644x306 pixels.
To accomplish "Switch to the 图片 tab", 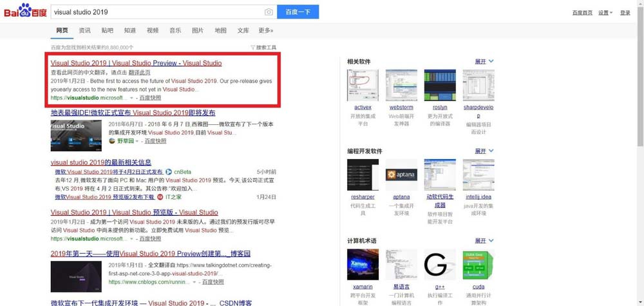I will coord(198,30).
